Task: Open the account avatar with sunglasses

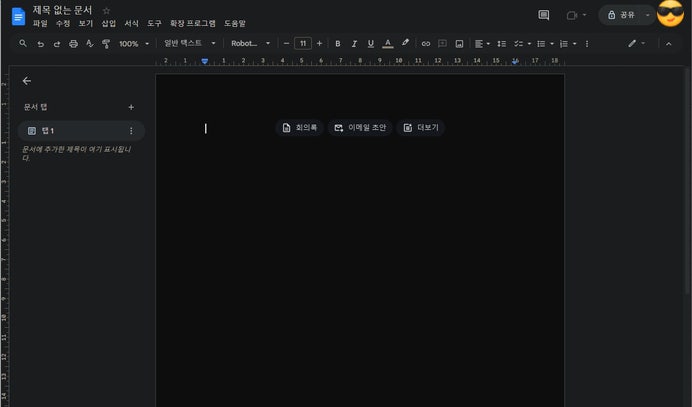Action: 670,14
